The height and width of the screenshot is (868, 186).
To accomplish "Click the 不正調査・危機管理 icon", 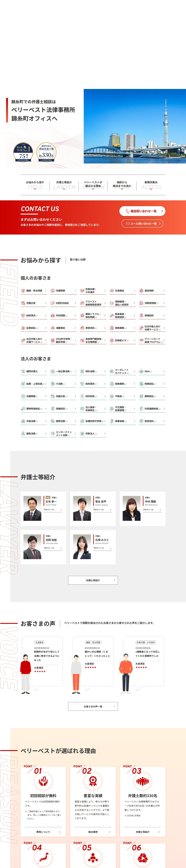I will point(112,409).
